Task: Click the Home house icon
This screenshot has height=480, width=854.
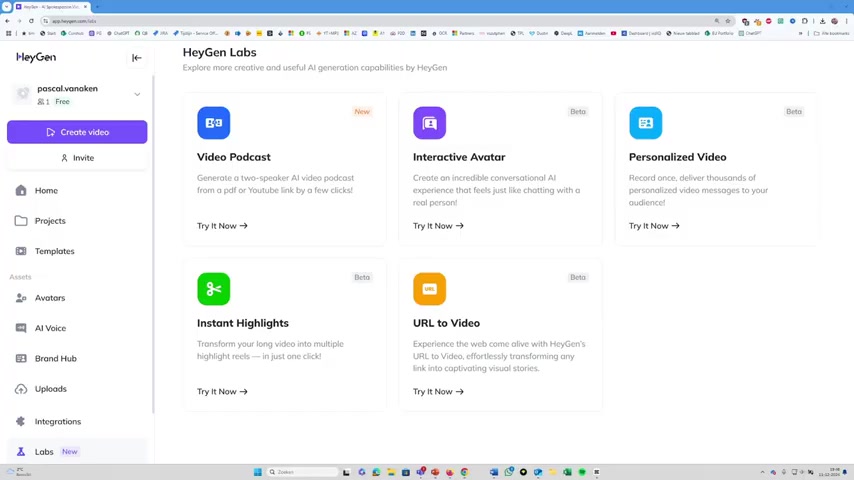Action: [x=21, y=190]
